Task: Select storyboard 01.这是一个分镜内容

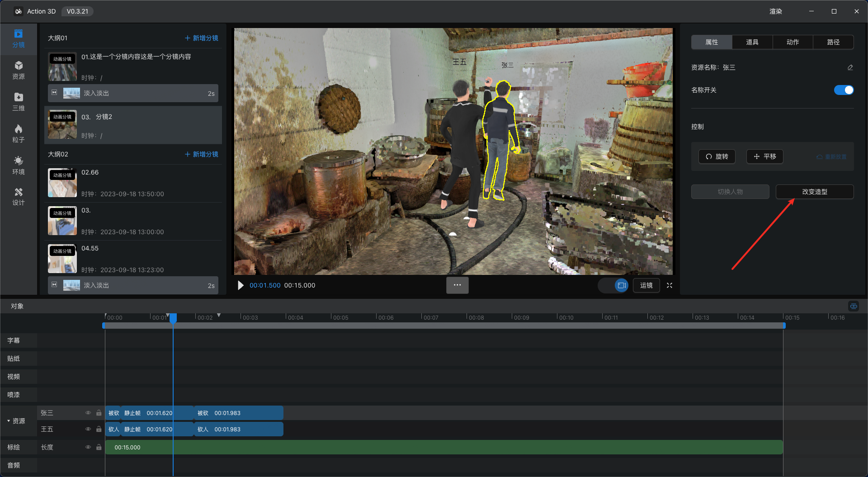Action: [133, 66]
